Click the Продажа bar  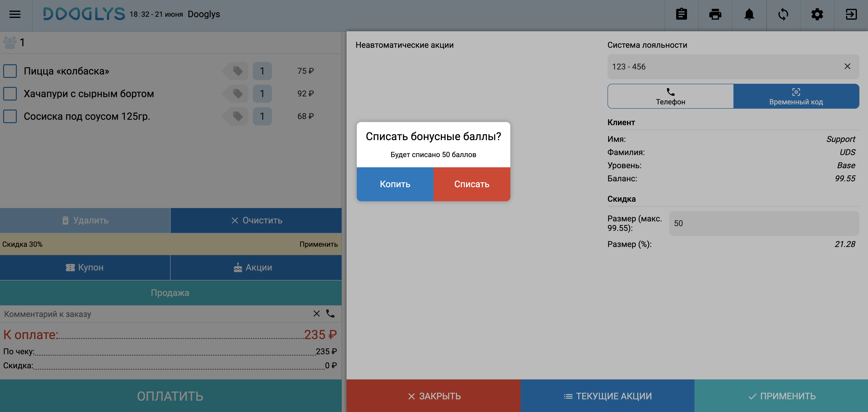pyautogui.click(x=171, y=293)
